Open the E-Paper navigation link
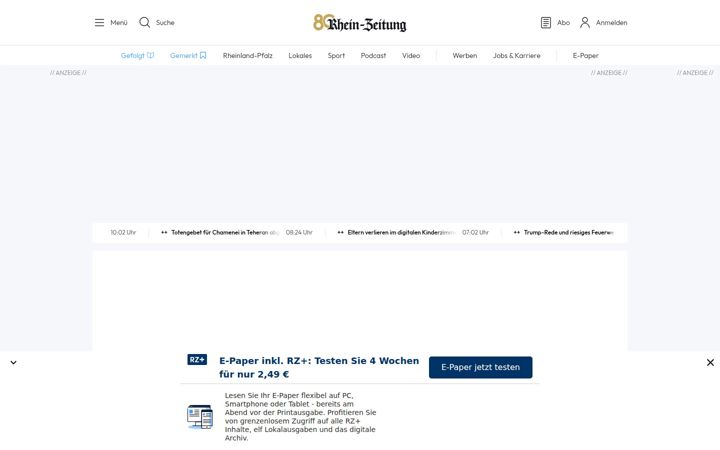 (585, 56)
